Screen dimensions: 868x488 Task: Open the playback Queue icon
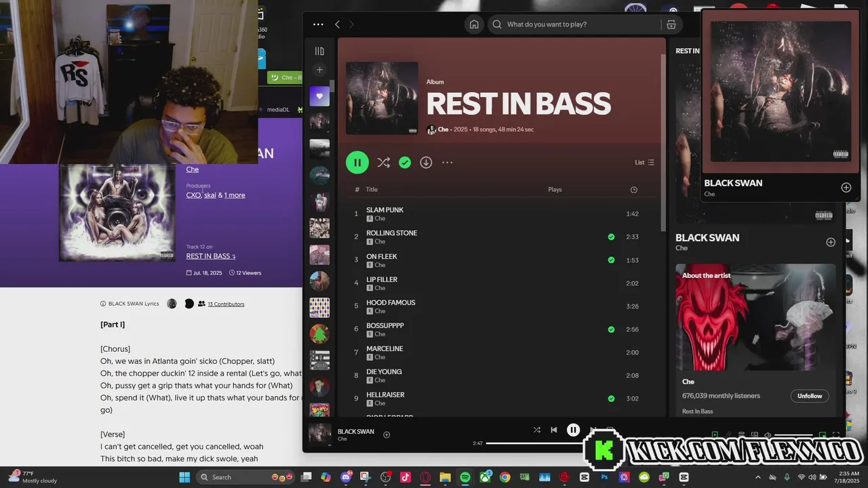(741, 435)
